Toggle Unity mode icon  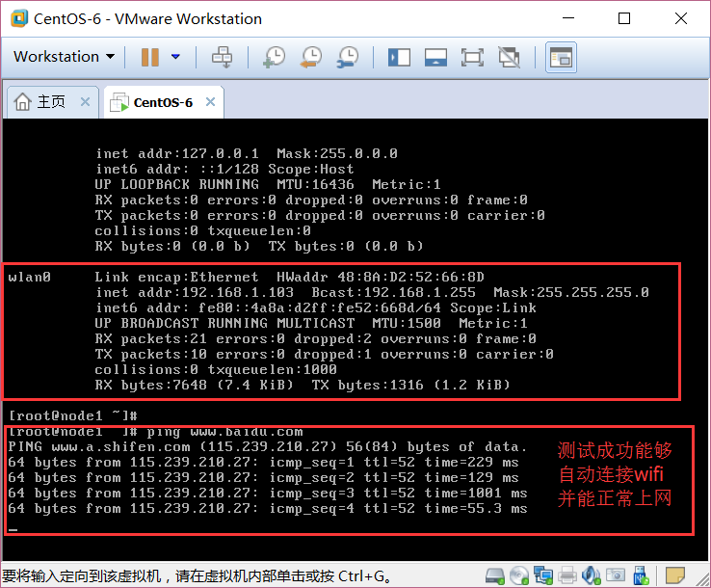(510, 58)
